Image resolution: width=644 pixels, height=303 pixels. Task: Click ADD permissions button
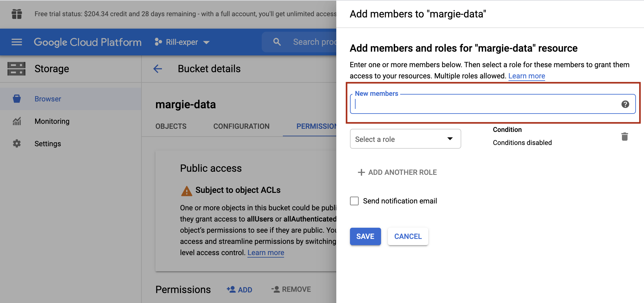[239, 290]
